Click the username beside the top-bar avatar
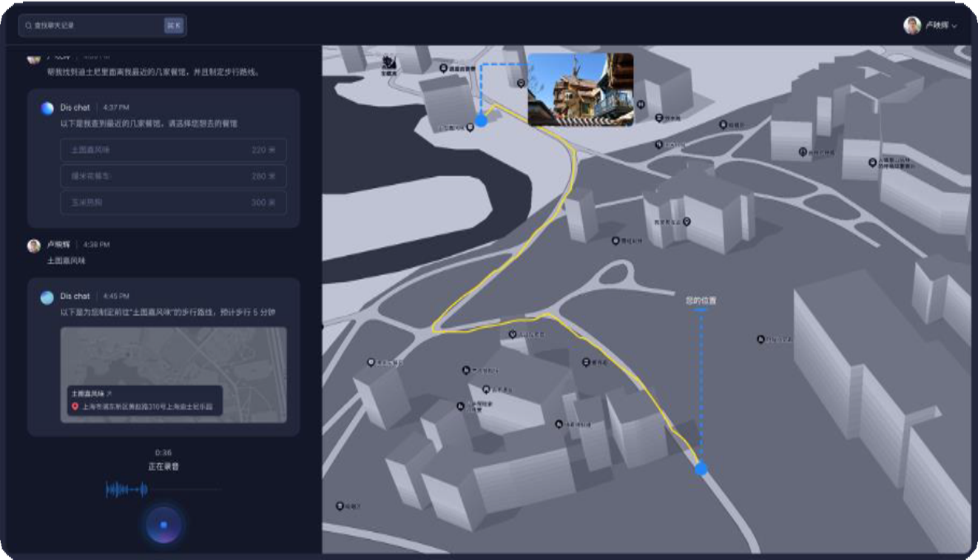This screenshot has width=978, height=560. point(937,25)
